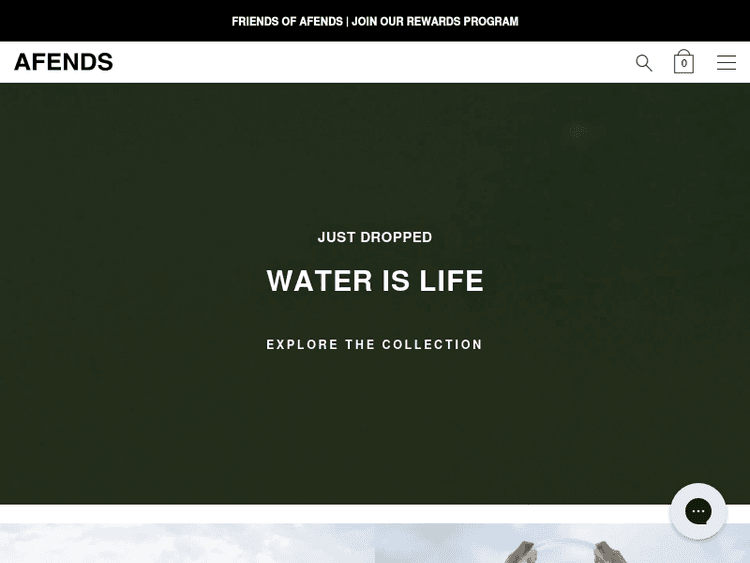Click Explore The Collection link

point(375,344)
